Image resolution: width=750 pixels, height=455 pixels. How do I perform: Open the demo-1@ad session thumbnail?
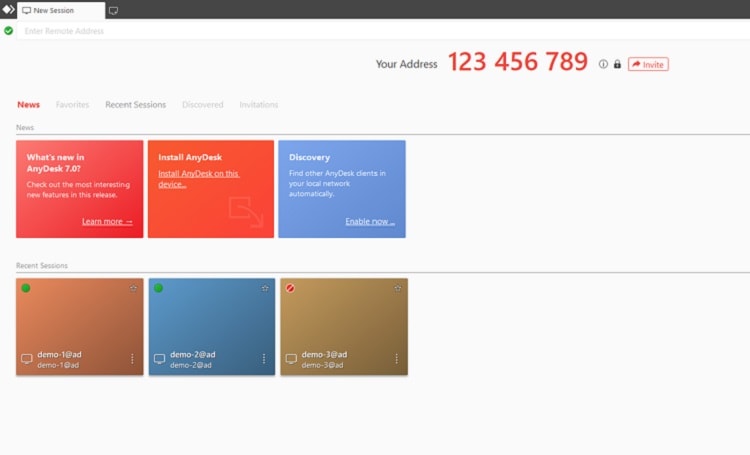79,327
